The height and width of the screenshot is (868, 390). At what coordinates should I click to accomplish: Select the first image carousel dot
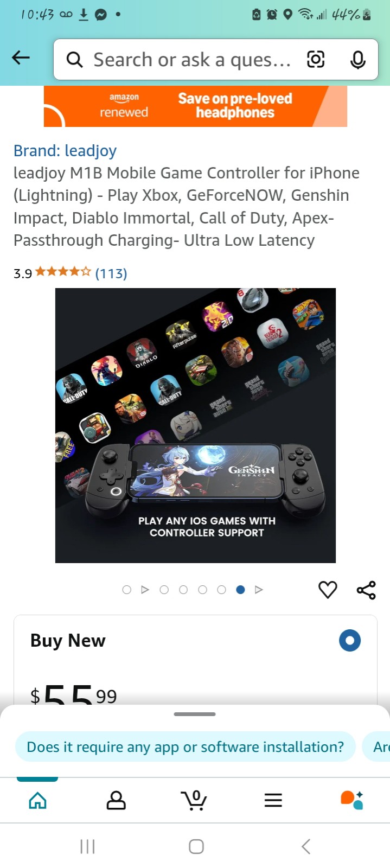tap(127, 590)
